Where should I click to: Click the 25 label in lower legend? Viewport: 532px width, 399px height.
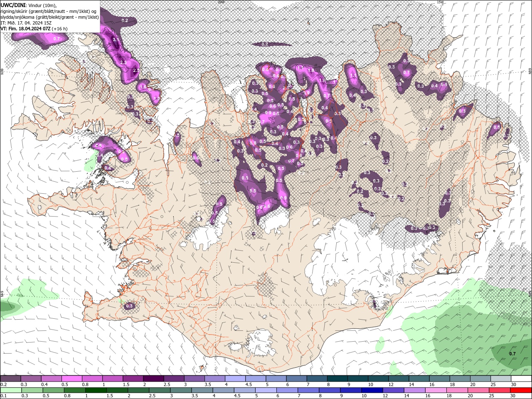492,396
